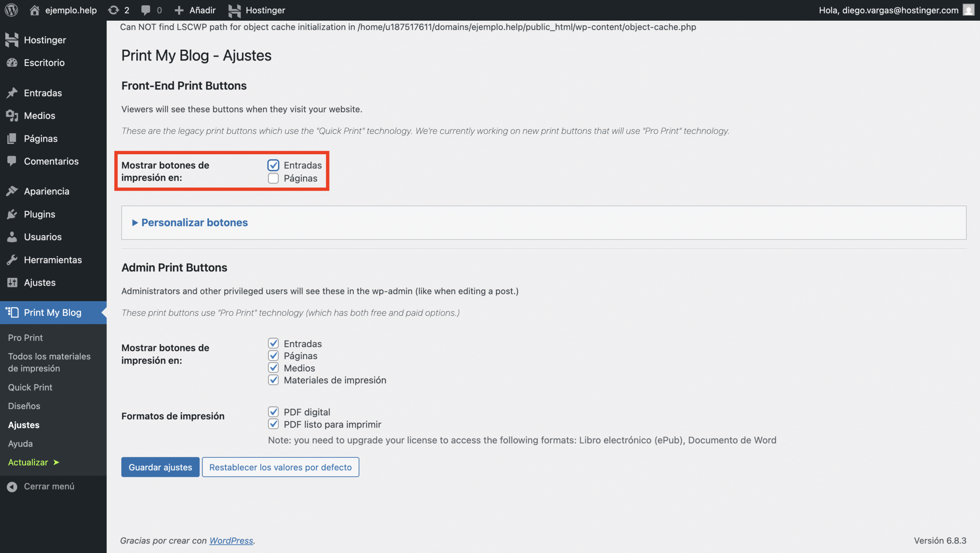Enable front-end Páginas print buttons checkbox
980x553 pixels.
click(273, 178)
